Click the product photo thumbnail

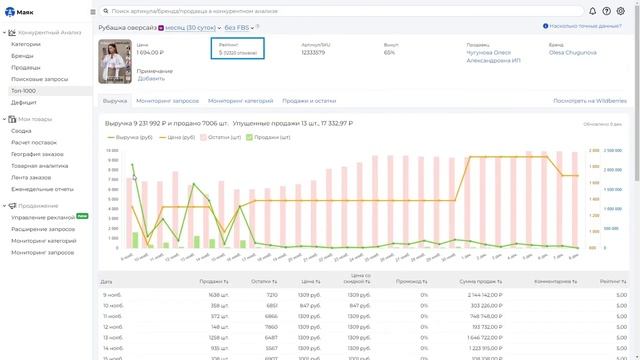tap(115, 62)
